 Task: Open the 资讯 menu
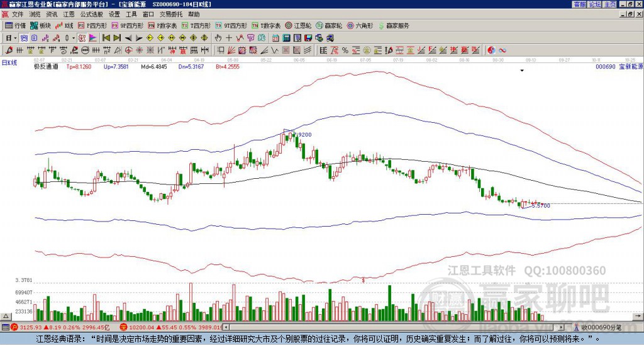[52, 14]
